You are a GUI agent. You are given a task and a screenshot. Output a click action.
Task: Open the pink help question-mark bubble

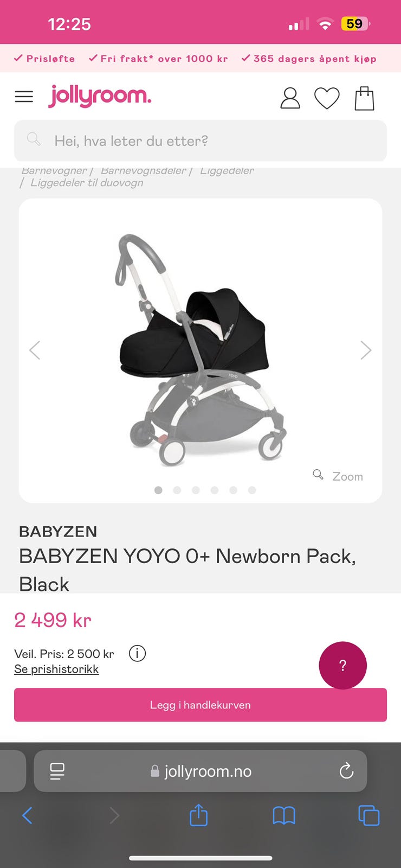(342, 666)
